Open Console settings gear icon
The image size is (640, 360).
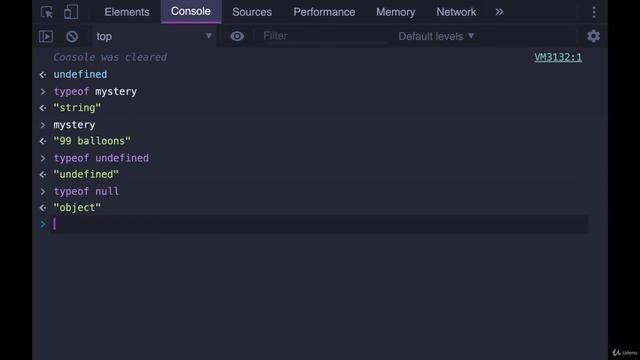point(593,36)
